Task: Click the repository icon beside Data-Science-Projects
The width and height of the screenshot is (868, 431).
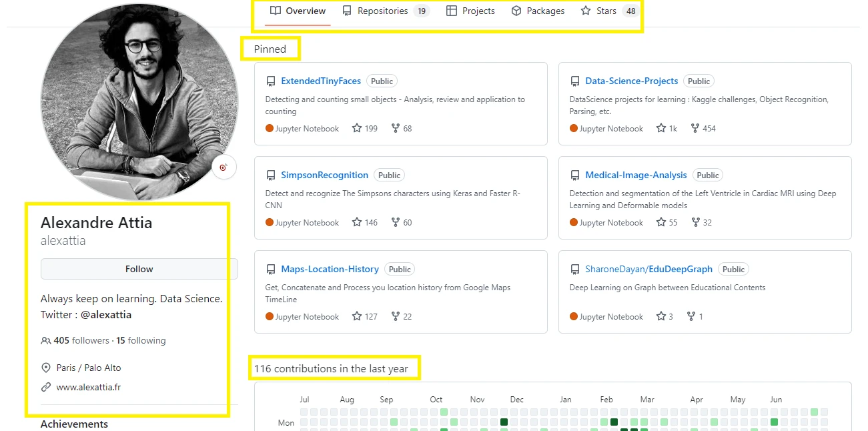Action: (x=575, y=81)
